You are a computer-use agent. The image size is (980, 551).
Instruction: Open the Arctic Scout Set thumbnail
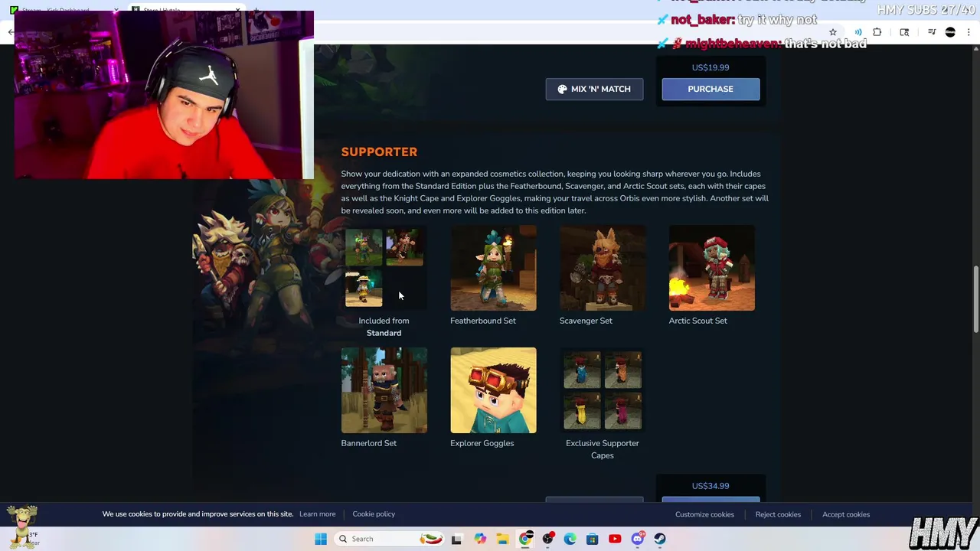coord(712,268)
